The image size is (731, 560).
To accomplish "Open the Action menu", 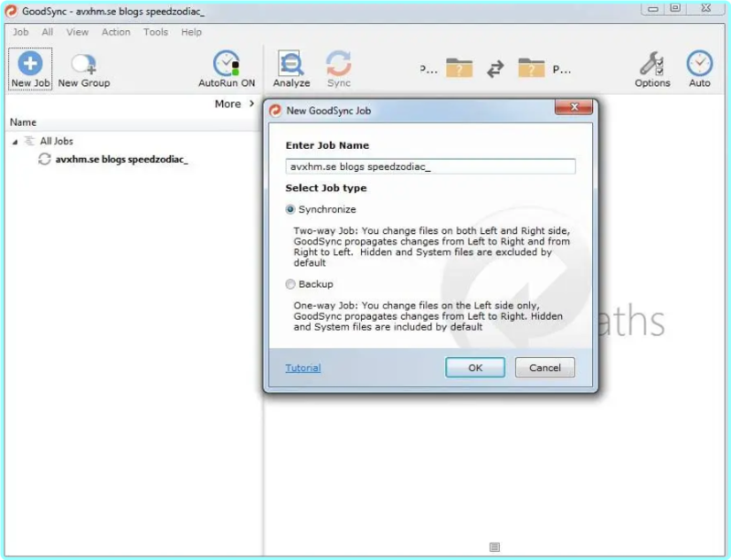I will click(x=116, y=32).
